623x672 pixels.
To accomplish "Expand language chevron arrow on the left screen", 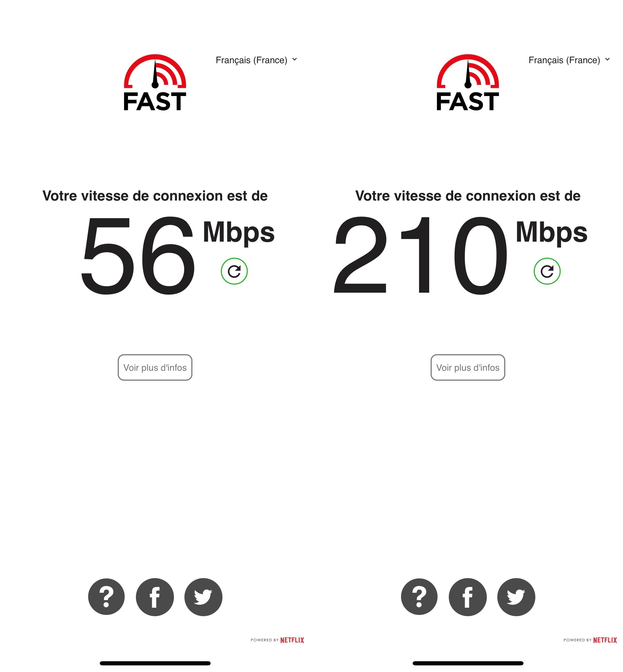I will pyautogui.click(x=294, y=59).
